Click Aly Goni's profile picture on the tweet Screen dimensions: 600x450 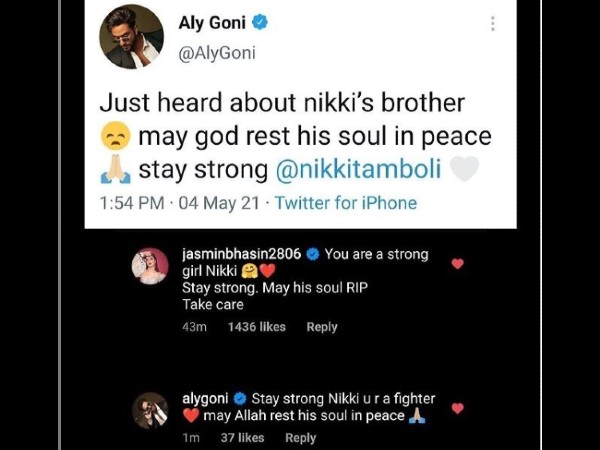[x=132, y=37]
